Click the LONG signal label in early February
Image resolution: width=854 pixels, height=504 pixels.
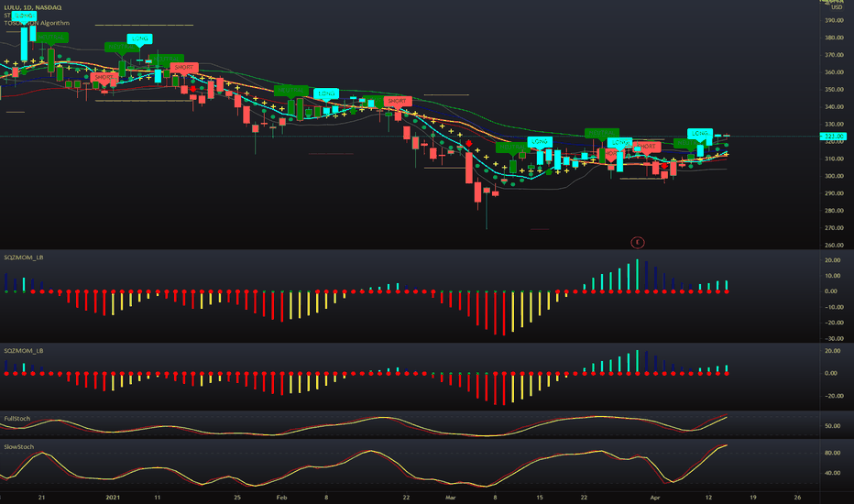point(326,93)
